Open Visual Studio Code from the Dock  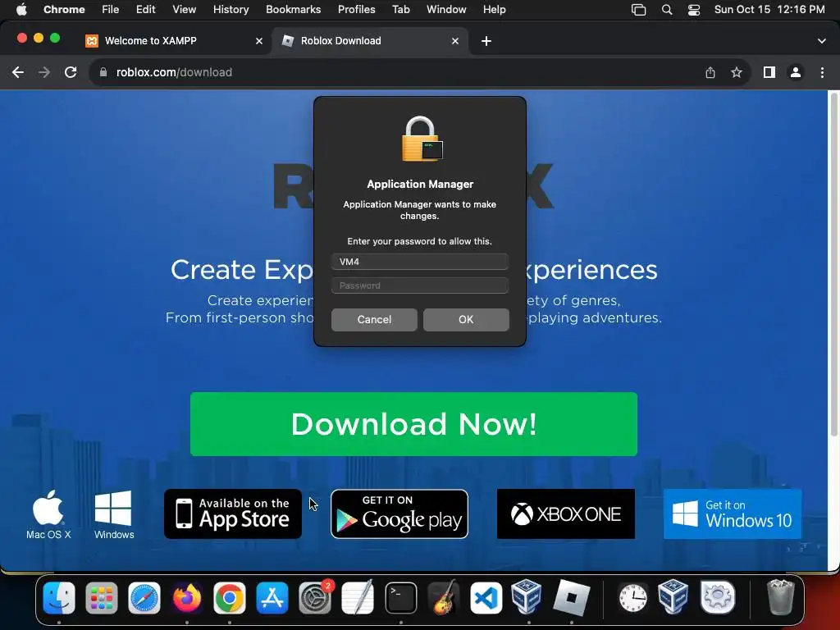pos(486,598)
